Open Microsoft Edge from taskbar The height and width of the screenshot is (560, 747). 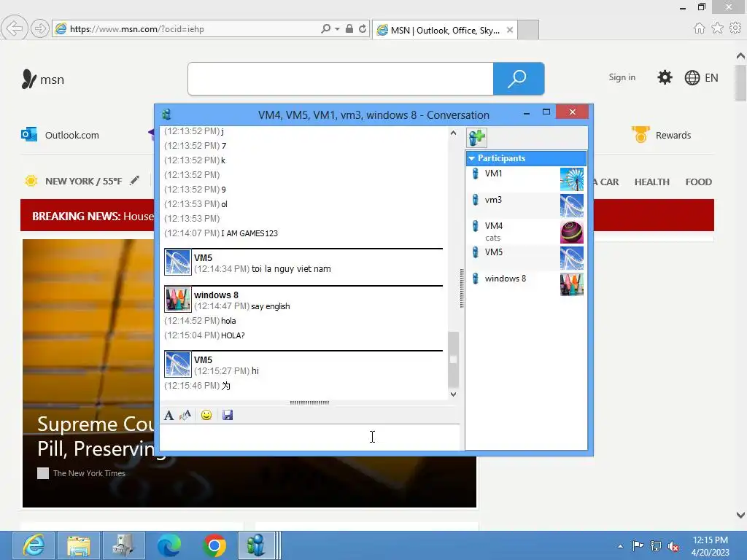pyautogui.click(x=169, y=545)
